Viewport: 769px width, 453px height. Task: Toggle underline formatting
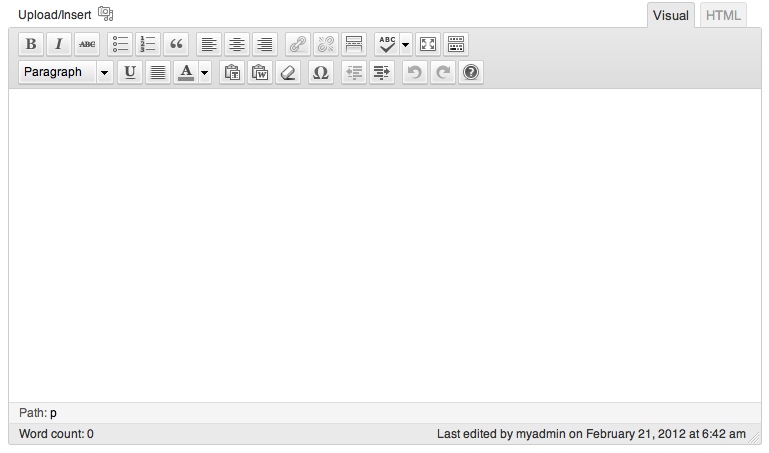point(130,73)
